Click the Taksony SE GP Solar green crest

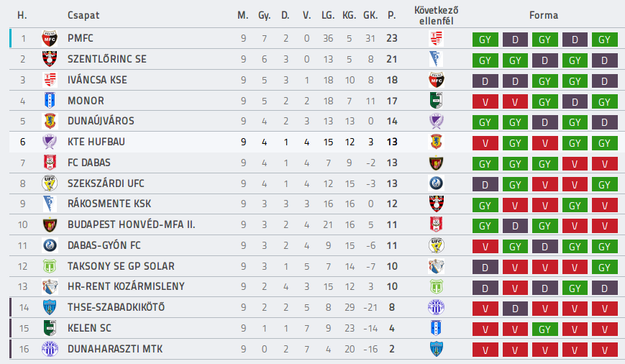(x=50, y=266)
